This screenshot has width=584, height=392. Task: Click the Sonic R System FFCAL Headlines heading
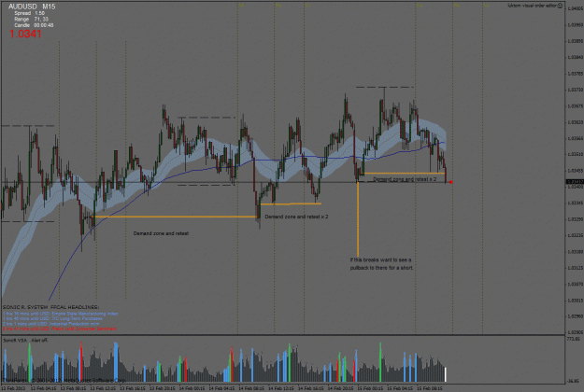click(51, 307)
